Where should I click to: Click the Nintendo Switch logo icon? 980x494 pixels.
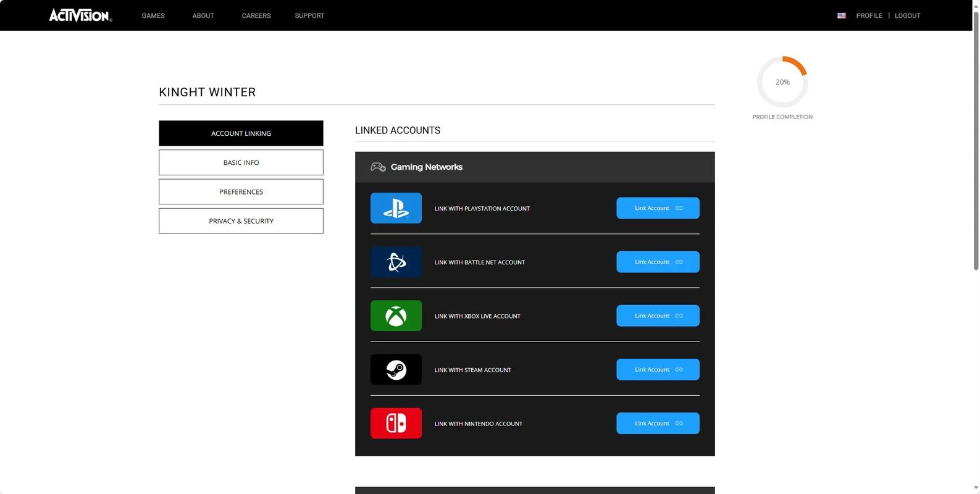pyautogui.click(x=396, y=423)
